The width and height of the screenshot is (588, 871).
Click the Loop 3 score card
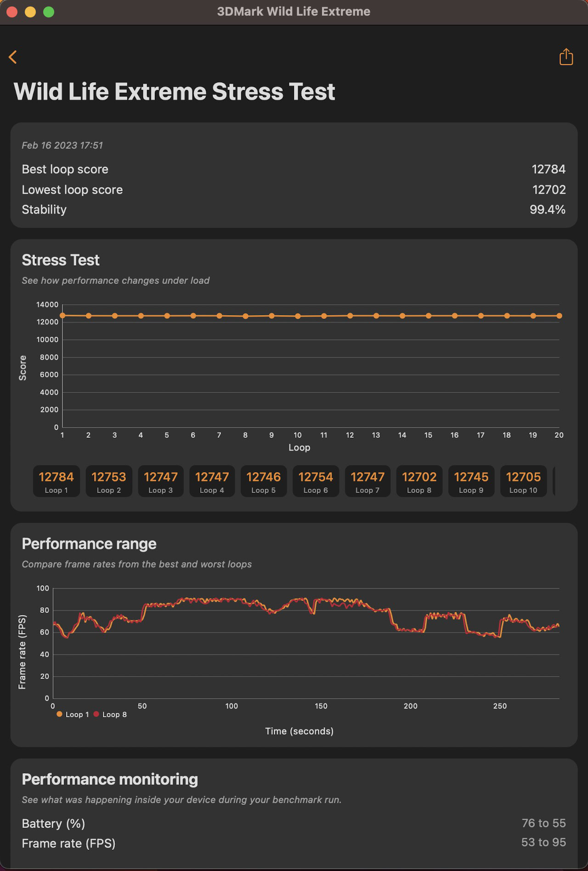[x=161, y=481]
